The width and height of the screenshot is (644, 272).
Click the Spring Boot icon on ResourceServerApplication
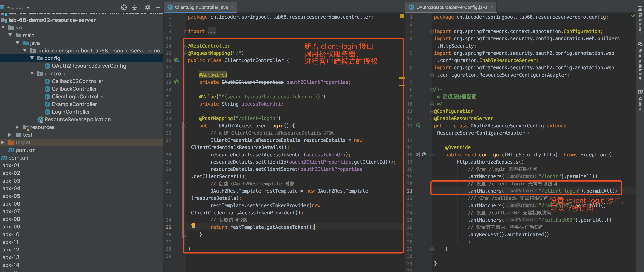pyautogui.click(x=40, y=119)
